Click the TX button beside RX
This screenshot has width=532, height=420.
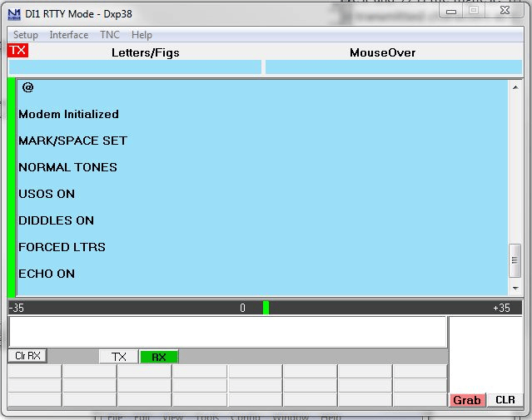pyautogui.click(x=119, y=357)
